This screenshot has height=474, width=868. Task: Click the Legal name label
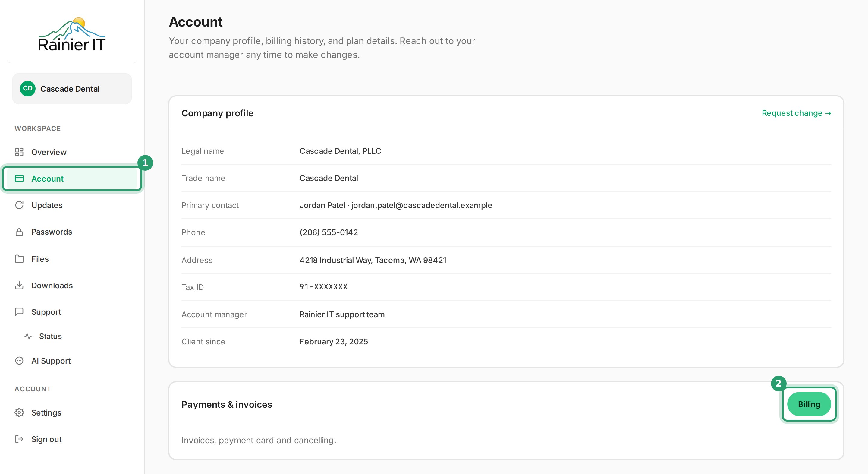pyautogui.click(x=203, y=151)
